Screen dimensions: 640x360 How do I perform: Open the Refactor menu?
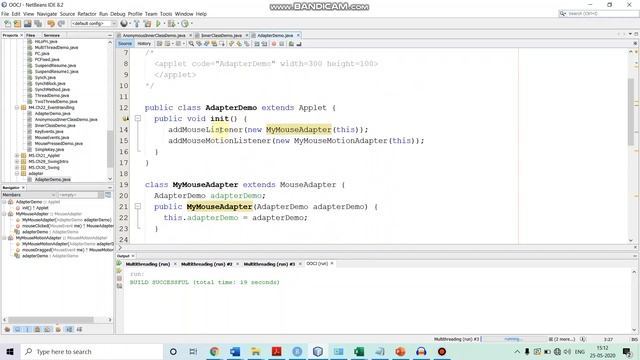tap(87, 14)
